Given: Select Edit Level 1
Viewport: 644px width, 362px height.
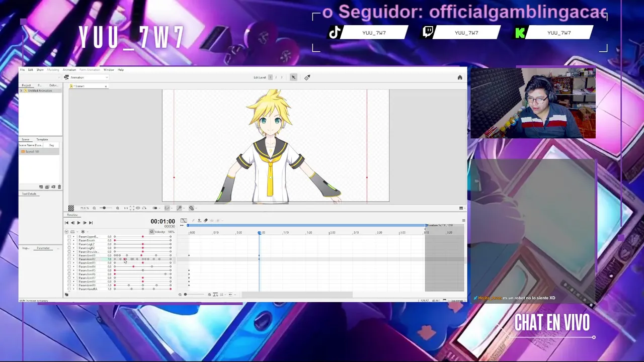Looking at the screenshot, I should 270,77.
